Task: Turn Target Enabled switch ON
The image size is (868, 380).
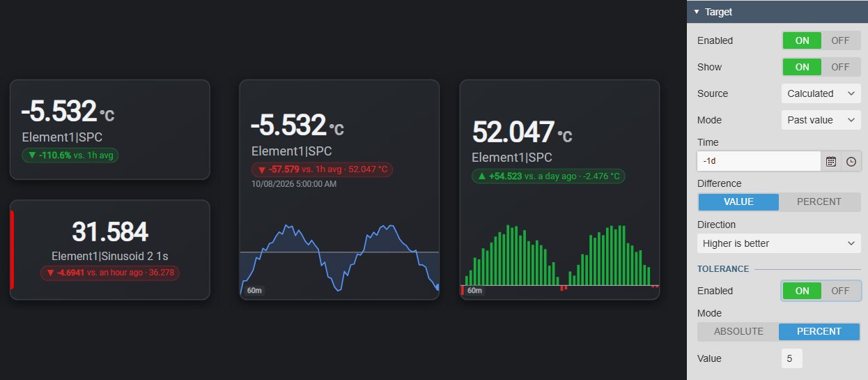Action: pyautogui.click(x=802, y=40)
